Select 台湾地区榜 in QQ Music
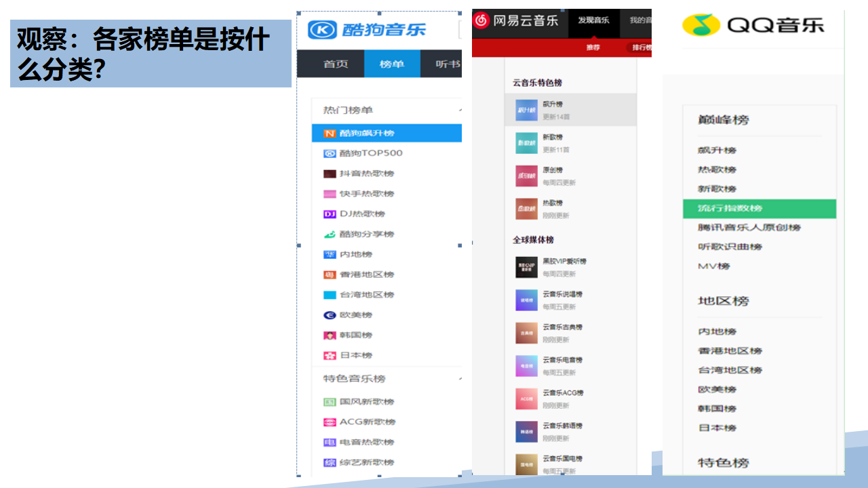The height and width of the screenshot is (488, 868). tap(730, 370)
